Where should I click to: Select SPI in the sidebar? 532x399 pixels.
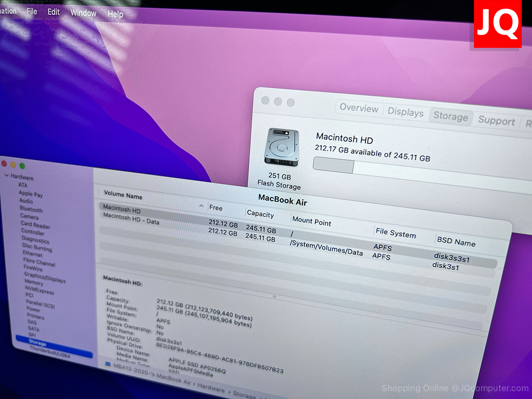click(32, 335)
